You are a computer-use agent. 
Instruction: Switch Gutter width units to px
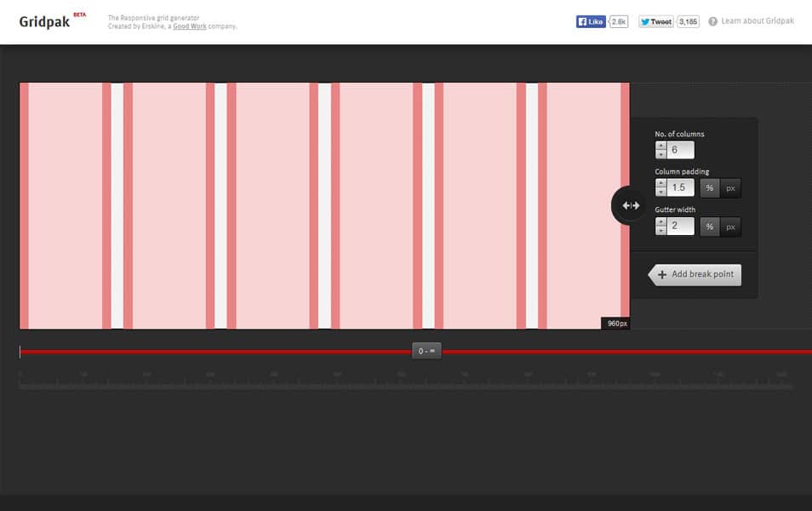click(x=730, y=226)
